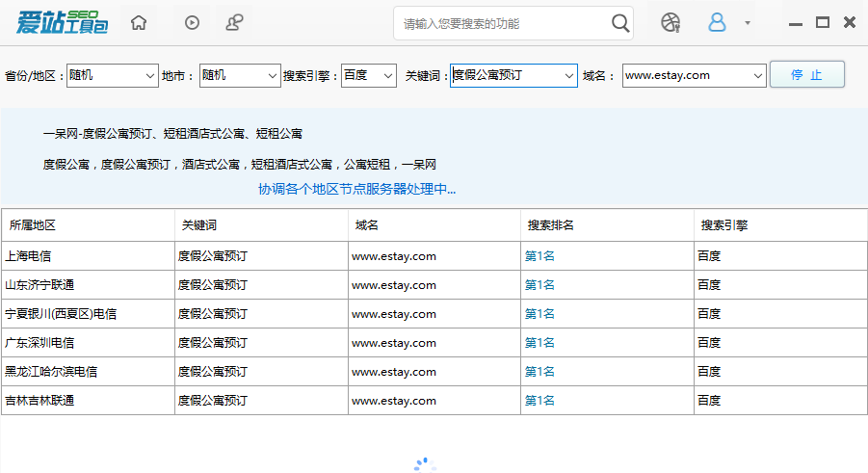Click the 第1名 rank link for 上海电信

539,256
